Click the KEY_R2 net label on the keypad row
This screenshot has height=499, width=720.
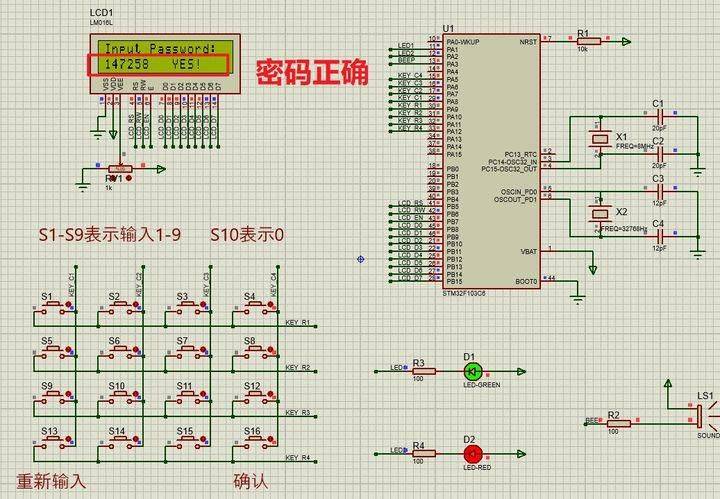coord(298,367)
